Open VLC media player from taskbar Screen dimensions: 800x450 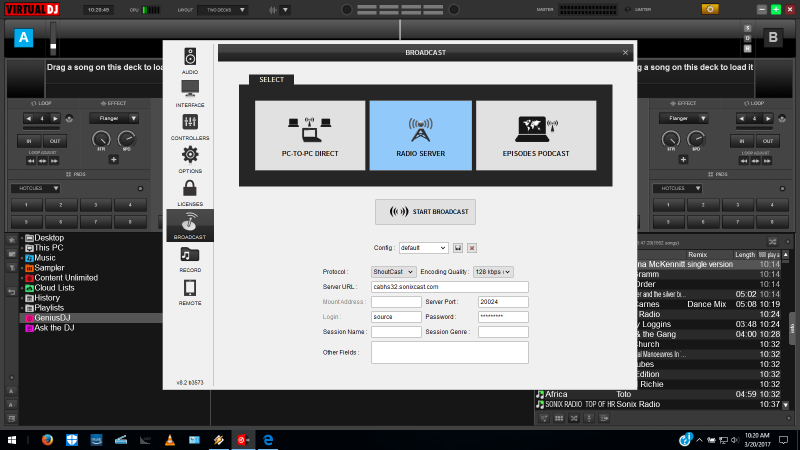[x=170, y=440]
